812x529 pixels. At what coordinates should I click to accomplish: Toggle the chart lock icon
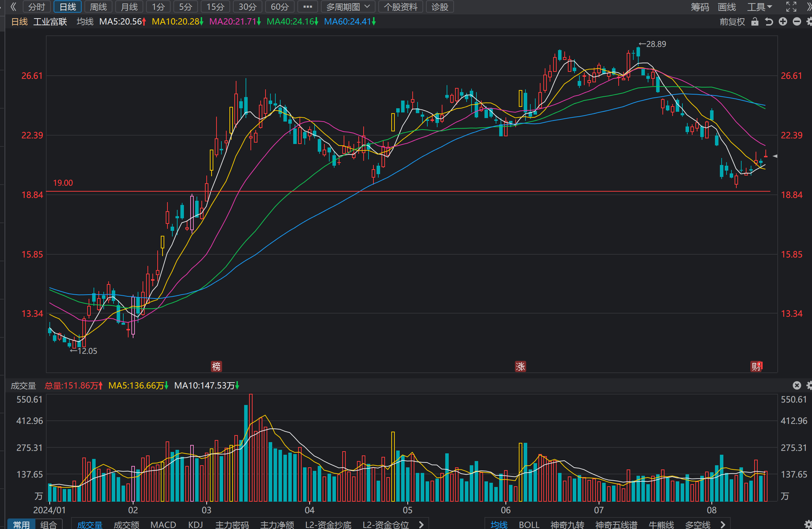[x=755, y=22]
